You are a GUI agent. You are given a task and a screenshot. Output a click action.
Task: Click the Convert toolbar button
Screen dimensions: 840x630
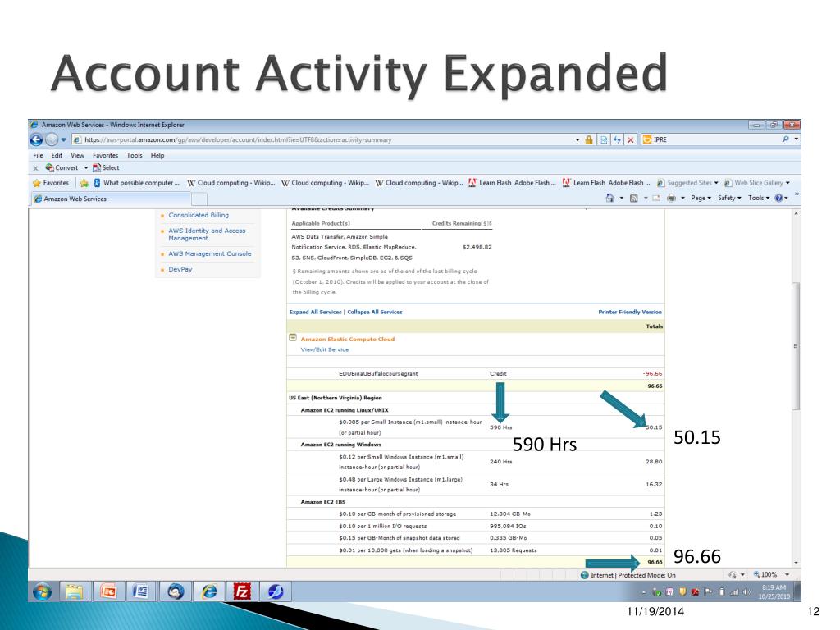coord(62,167)
